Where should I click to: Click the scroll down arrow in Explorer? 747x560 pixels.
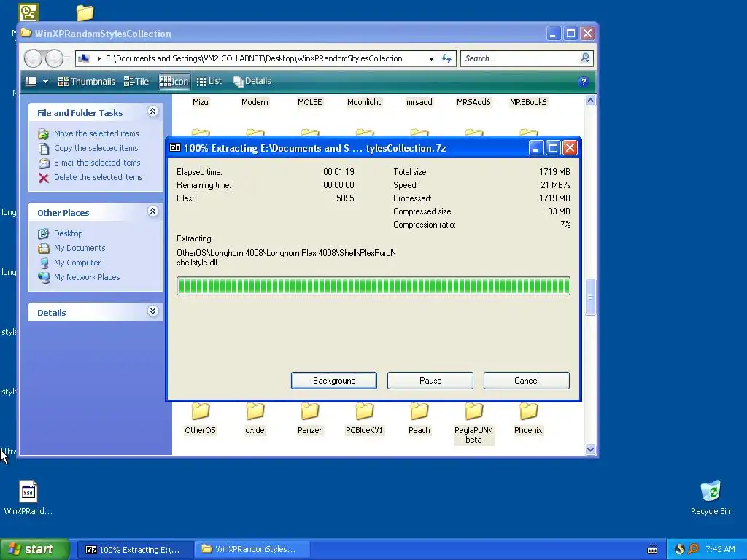click(x=590, y=449)
